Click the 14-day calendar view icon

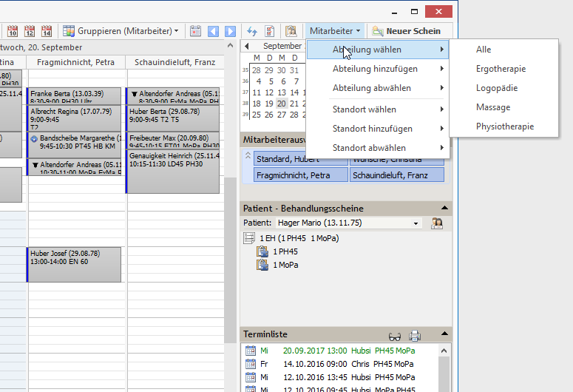click(x=47, y=31)
